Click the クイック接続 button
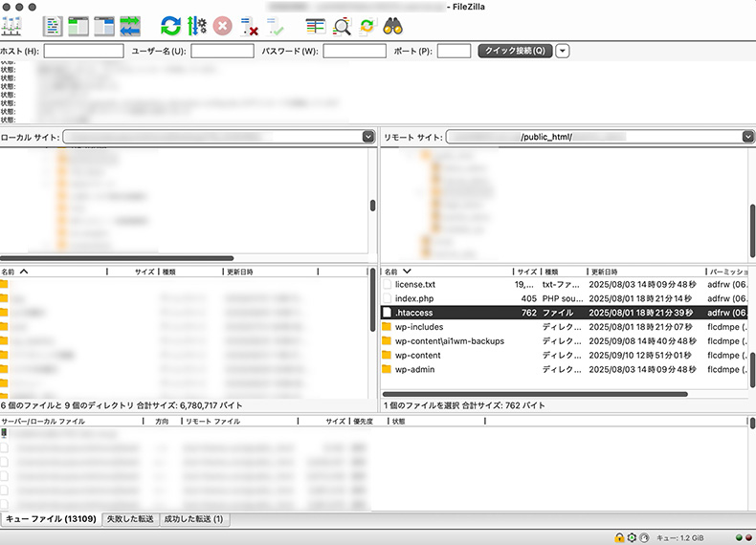 coord(515,51)
